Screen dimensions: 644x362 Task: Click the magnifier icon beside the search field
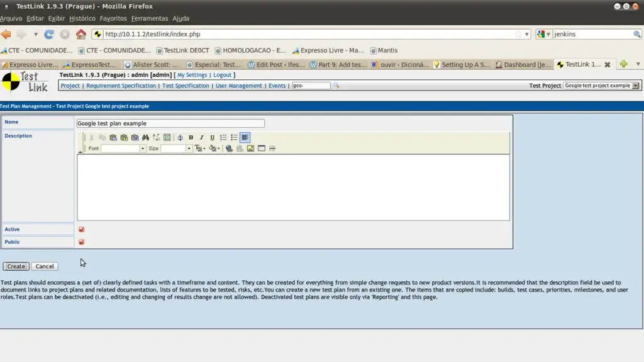[x=336, y=85]
